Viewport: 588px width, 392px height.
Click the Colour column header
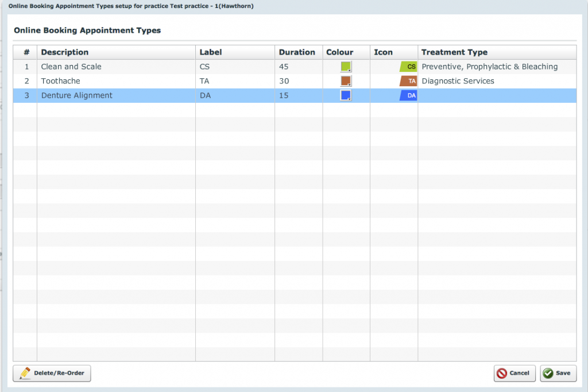coord(346,52)
